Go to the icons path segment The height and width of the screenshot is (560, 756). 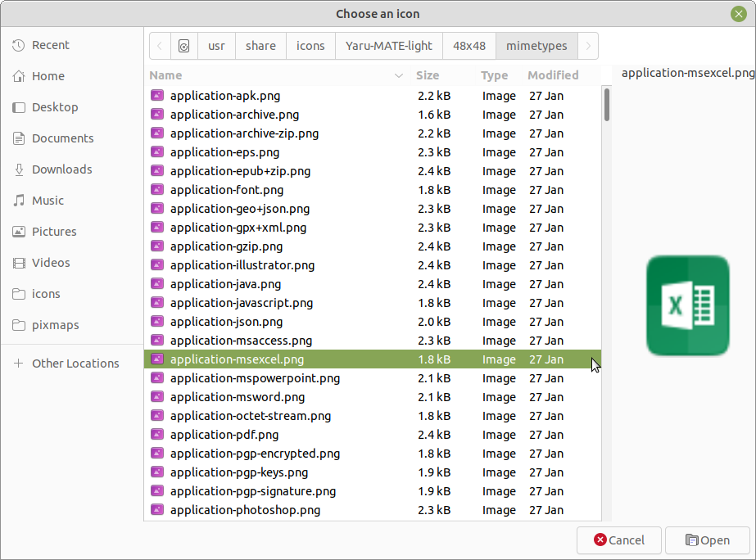tap(310, 46)
